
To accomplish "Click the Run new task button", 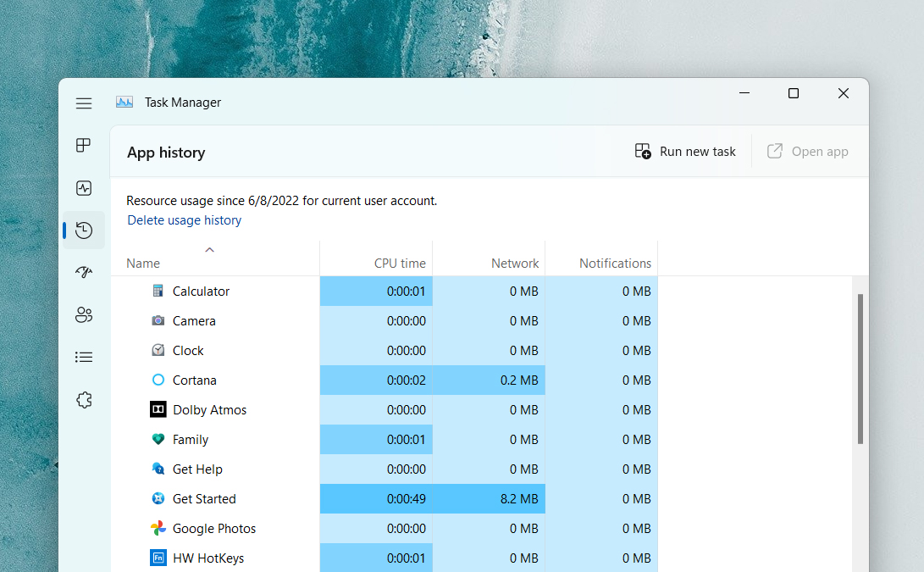I will point(685,152).
